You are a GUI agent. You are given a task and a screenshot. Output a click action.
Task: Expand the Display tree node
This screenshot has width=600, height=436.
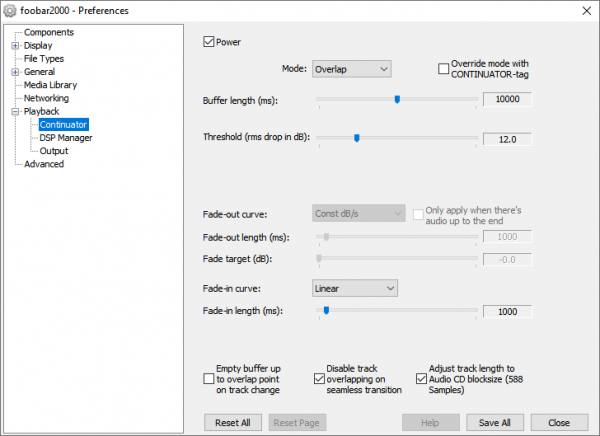15,46
